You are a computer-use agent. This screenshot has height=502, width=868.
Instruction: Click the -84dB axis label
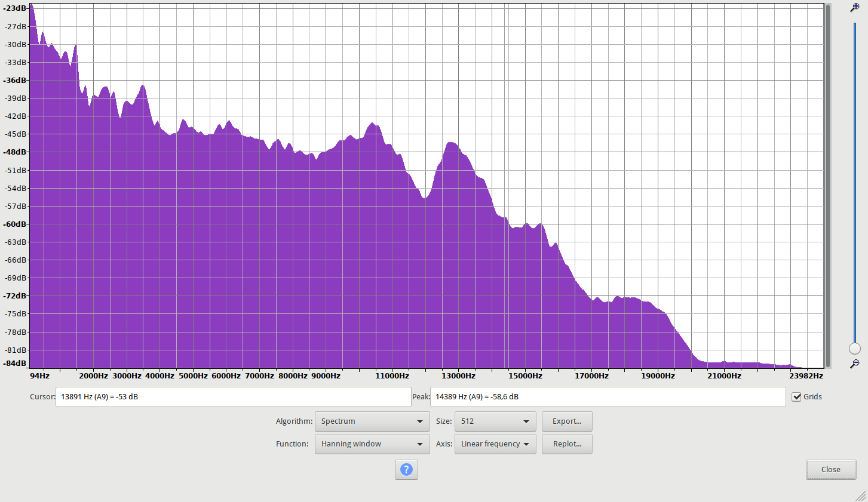[x=14, y=364]
